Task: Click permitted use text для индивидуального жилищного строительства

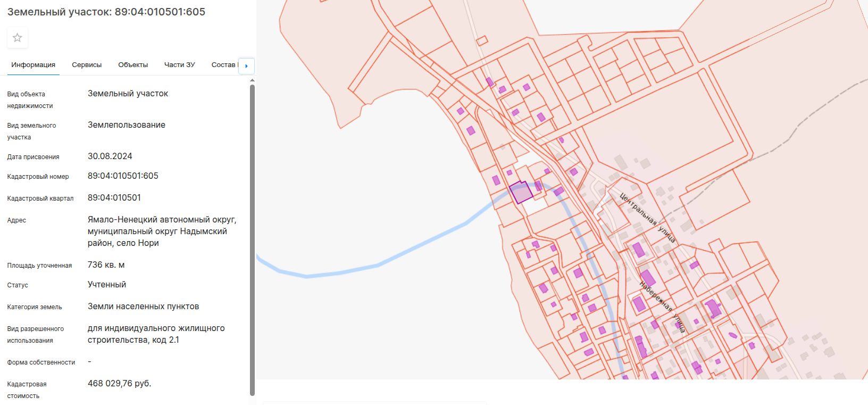Action: 156,334
